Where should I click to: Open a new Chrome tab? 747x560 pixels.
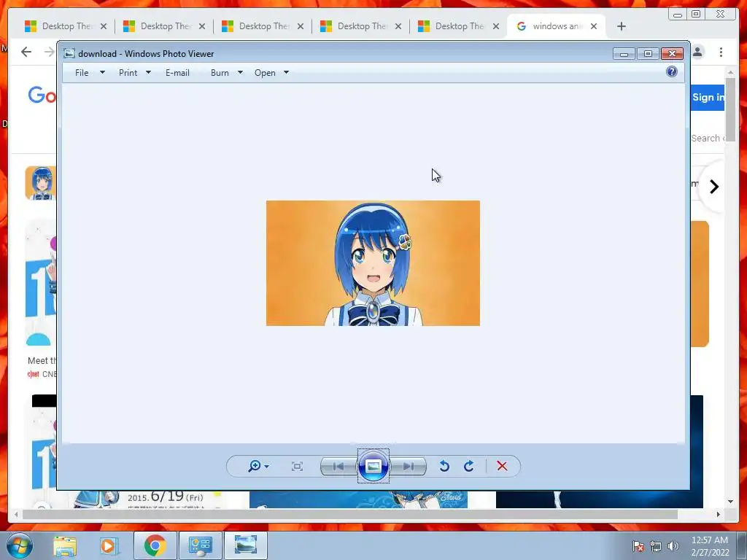click(622, 26)
